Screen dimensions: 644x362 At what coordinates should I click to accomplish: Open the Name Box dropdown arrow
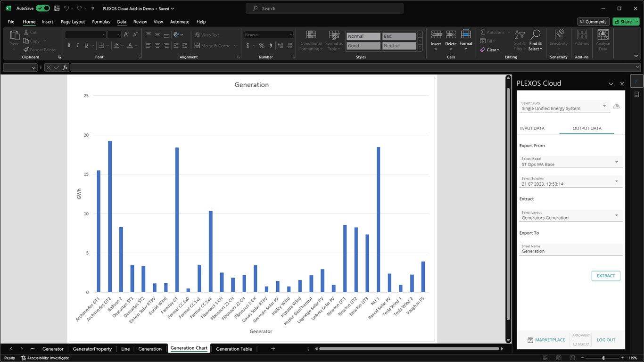(33, 68)
